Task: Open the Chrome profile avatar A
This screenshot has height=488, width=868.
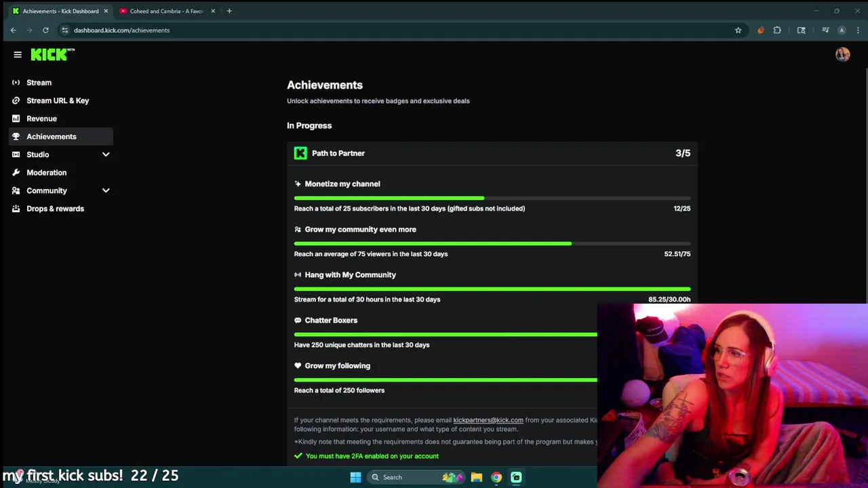Action: 842,30
